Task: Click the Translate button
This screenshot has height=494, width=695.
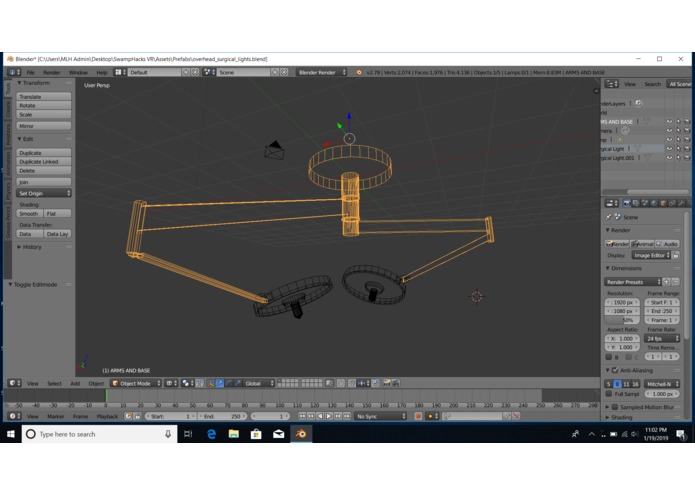Action: [43, 96]
